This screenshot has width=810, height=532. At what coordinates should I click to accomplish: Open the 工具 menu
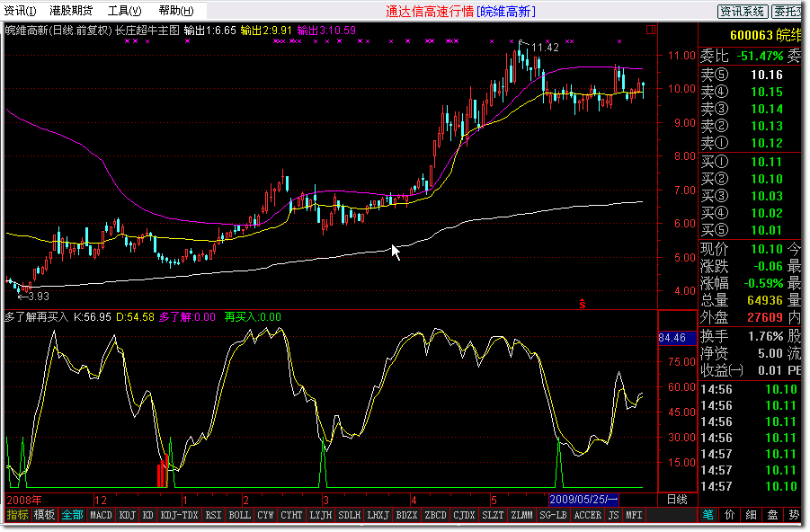pyautogui.click(x=124, y=11)
